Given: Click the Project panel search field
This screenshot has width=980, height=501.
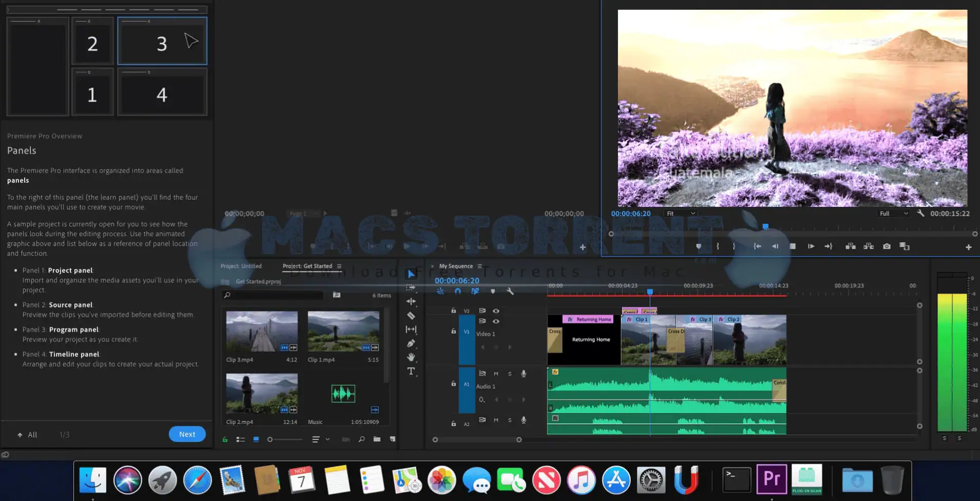Looking at the screenshot, I should 273,295.
